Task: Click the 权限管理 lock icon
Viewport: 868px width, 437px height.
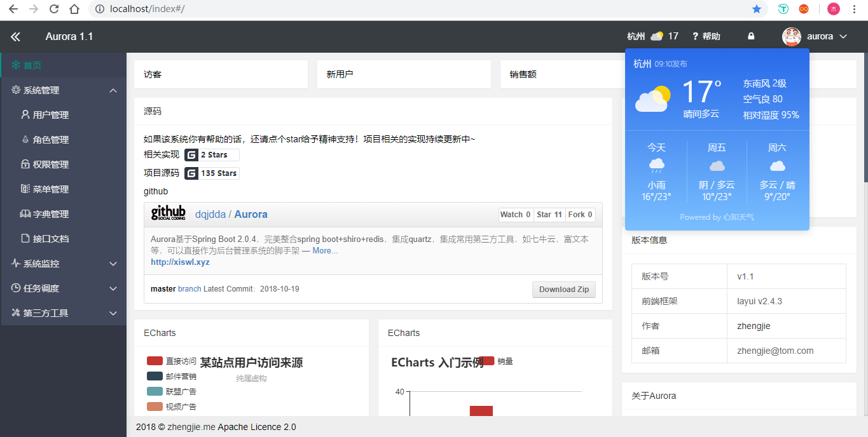Action: (x=25, y=165)
